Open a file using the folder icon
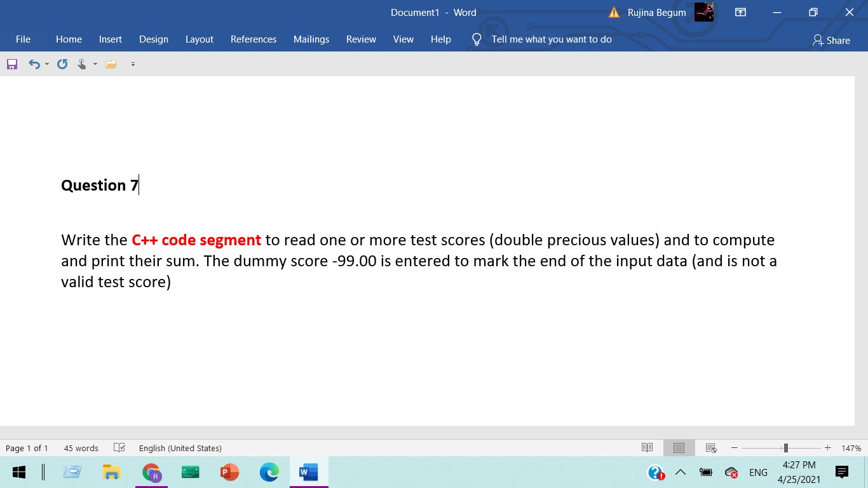The image size is (868, 488). 111,64
